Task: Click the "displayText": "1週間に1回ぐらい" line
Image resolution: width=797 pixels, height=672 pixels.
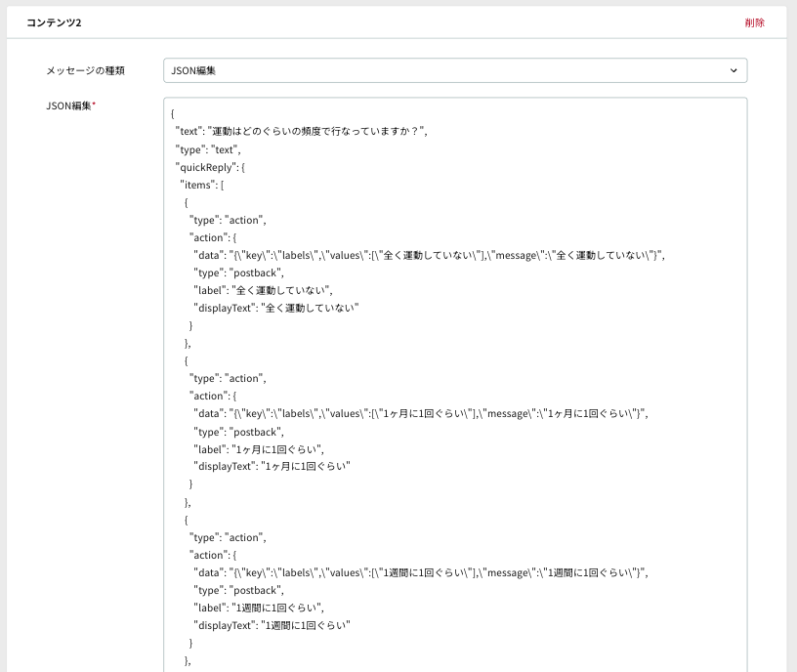Action: (272, 625)
